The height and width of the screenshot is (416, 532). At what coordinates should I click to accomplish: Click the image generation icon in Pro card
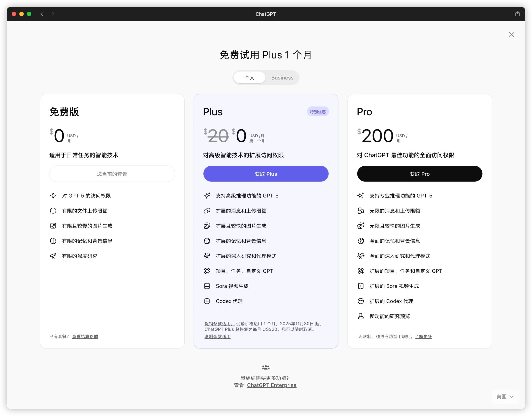(361, 226)
